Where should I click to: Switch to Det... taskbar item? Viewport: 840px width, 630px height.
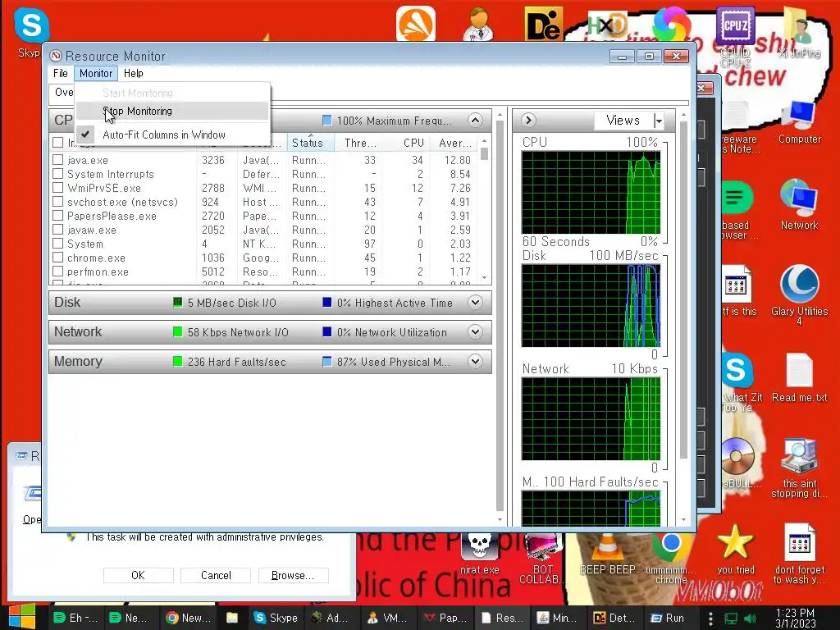pyautogui.click(x=614, y=618)
